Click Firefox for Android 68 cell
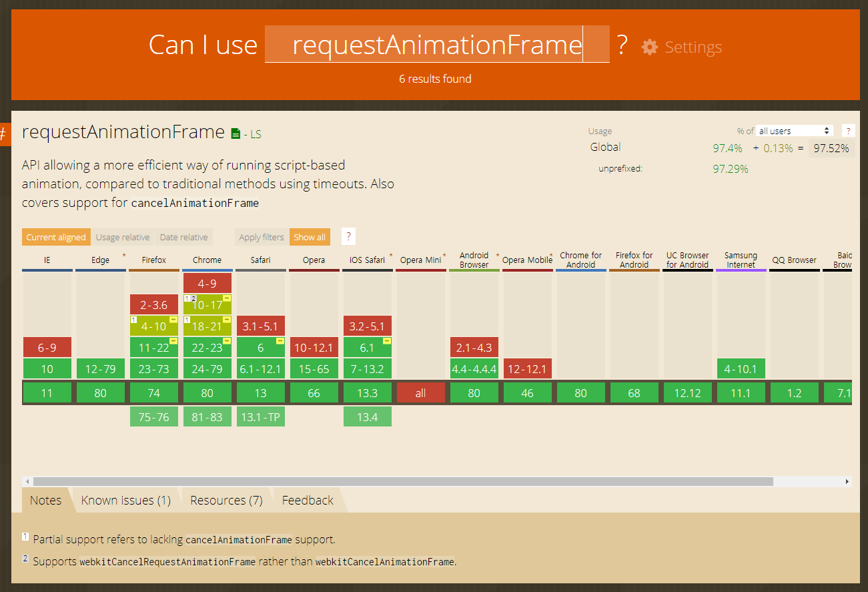868x592 pixels. (634, 393)
